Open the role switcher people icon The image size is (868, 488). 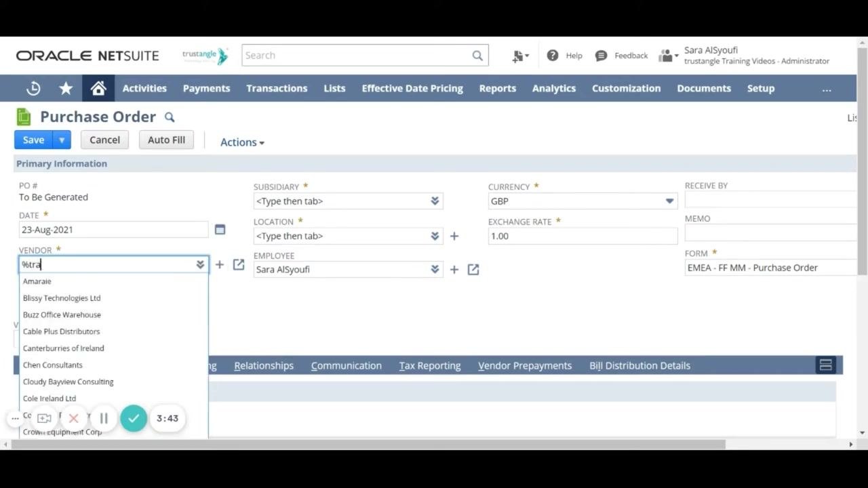[668, 56]
